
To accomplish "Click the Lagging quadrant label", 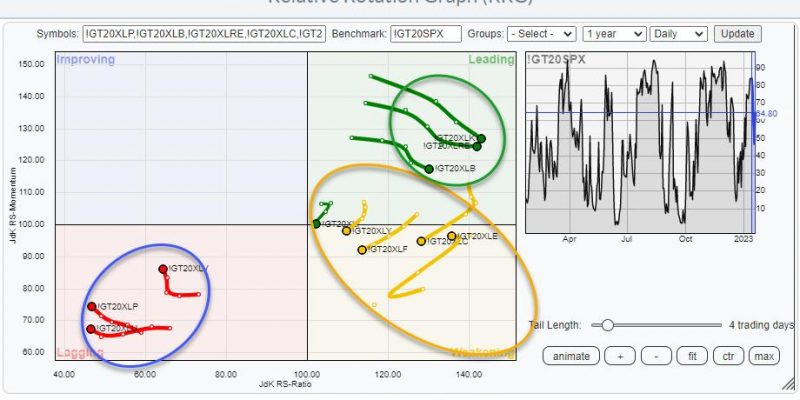I will tap(80, 352).
